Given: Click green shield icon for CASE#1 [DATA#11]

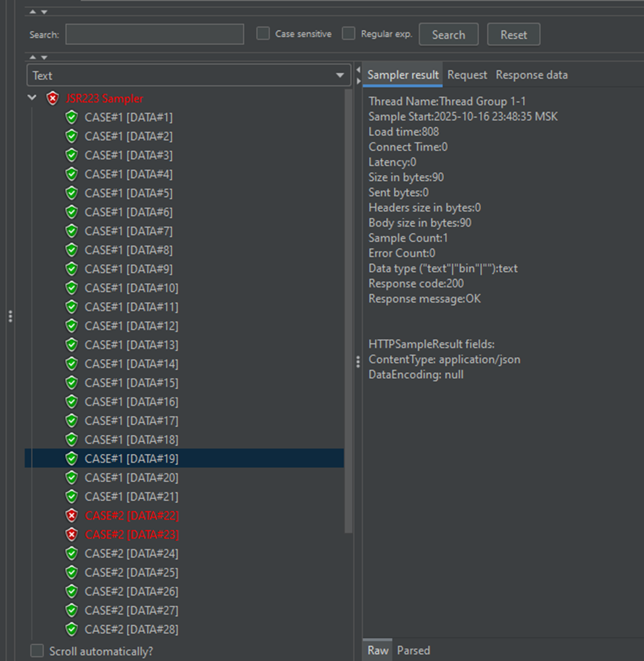Looking at the screenshot, I should pyautogui.click(x=71, y=307).
